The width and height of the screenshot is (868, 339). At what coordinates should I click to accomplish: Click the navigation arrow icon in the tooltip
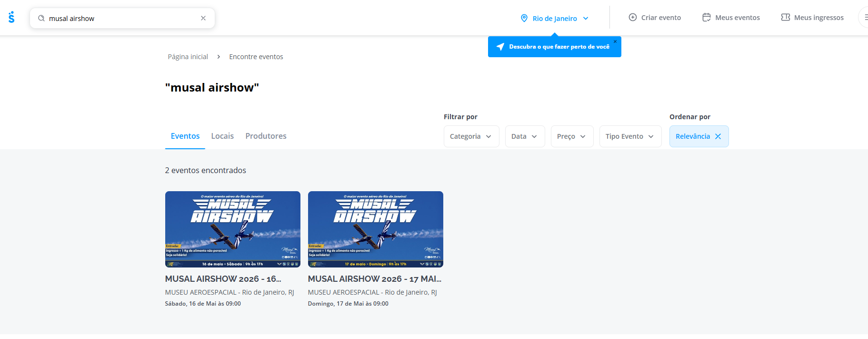click(x=500, y=47)
